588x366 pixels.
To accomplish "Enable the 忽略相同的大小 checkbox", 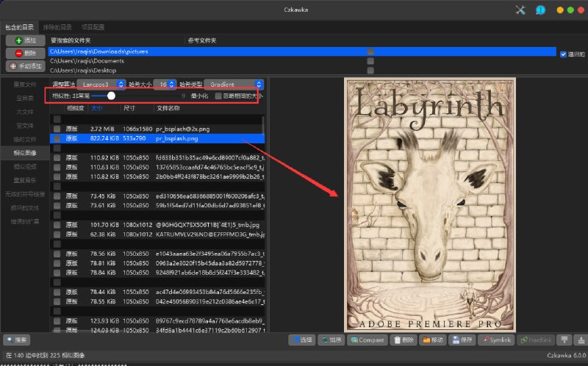I will [x=218, y=96].
